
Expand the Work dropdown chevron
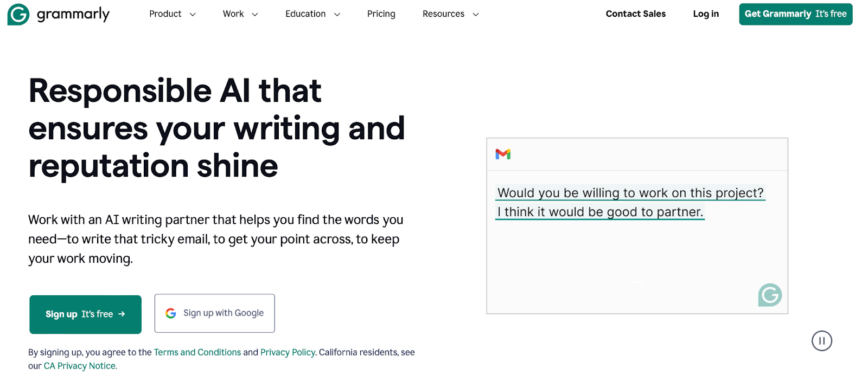click(x=255, y=15)
